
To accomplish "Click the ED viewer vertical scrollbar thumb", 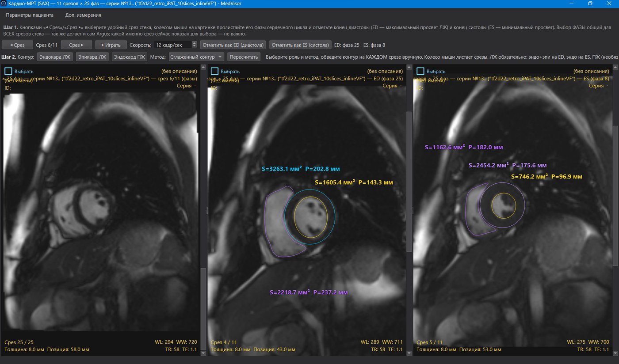I will point(409,181).
